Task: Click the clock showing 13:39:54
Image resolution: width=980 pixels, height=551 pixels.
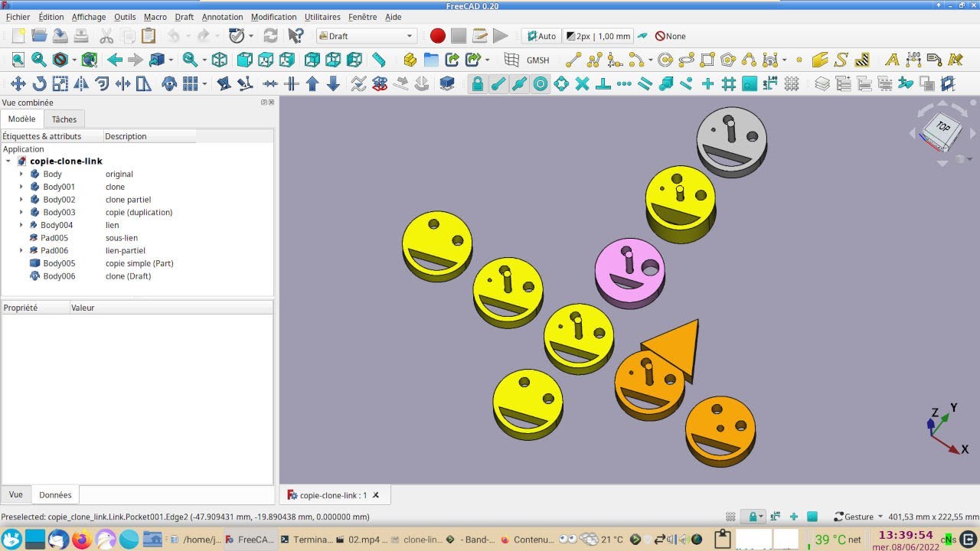Action: [x=906, y=535]
